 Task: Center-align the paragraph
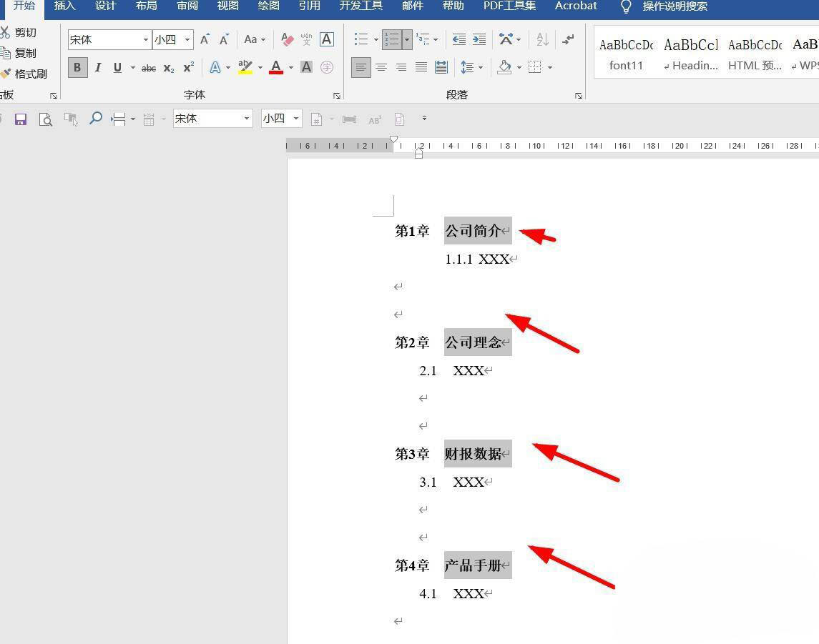381,67
